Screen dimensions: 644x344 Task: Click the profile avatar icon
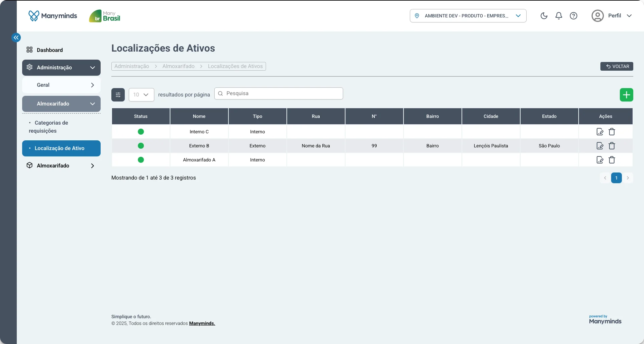(x=598, y=16)
